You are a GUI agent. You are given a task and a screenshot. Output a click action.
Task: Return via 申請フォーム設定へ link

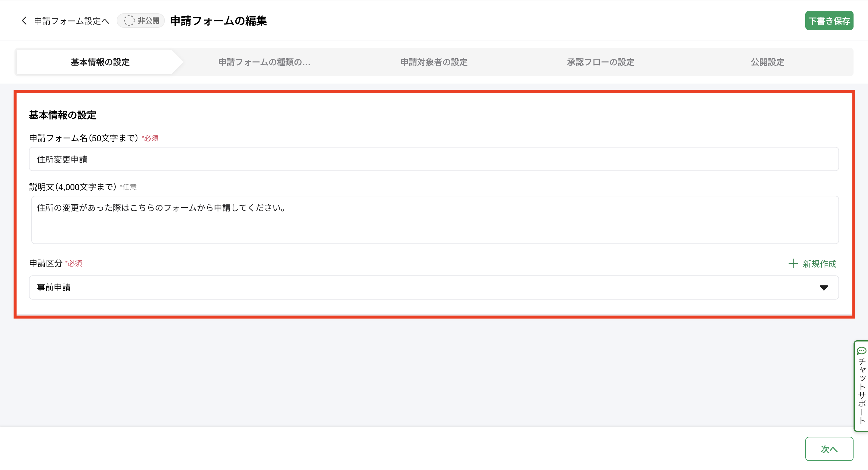[x=71, y=21]
